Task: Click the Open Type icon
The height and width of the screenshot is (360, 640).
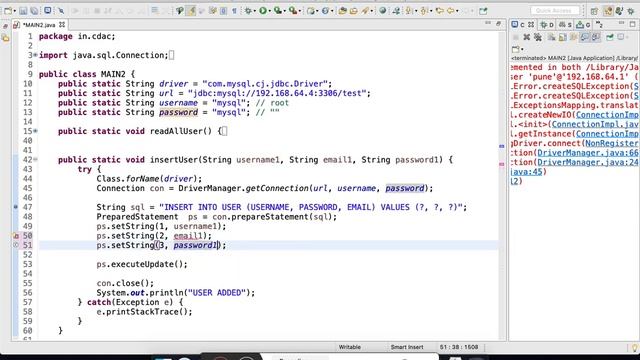Action: (342, 11)
